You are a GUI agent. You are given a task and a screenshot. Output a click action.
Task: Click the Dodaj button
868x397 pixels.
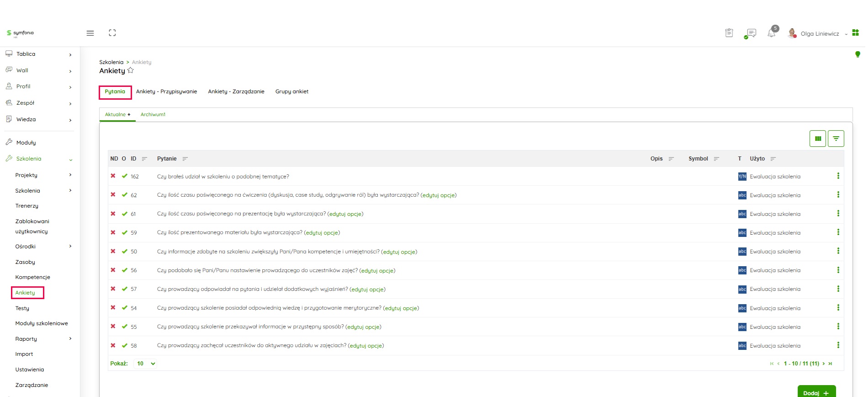[x=816, y=392]
